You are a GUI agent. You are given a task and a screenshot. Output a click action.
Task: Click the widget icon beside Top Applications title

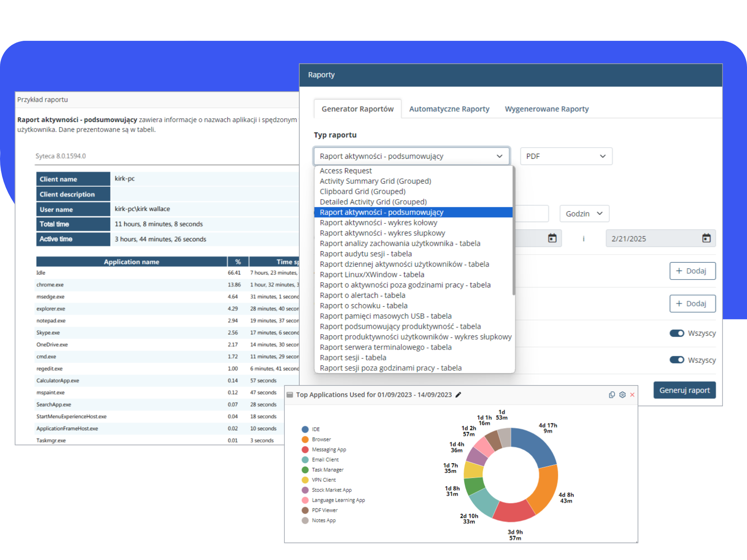[290, 395]
